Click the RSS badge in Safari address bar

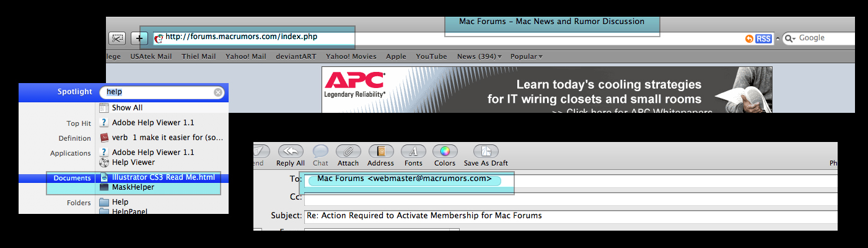click(764, 38)
